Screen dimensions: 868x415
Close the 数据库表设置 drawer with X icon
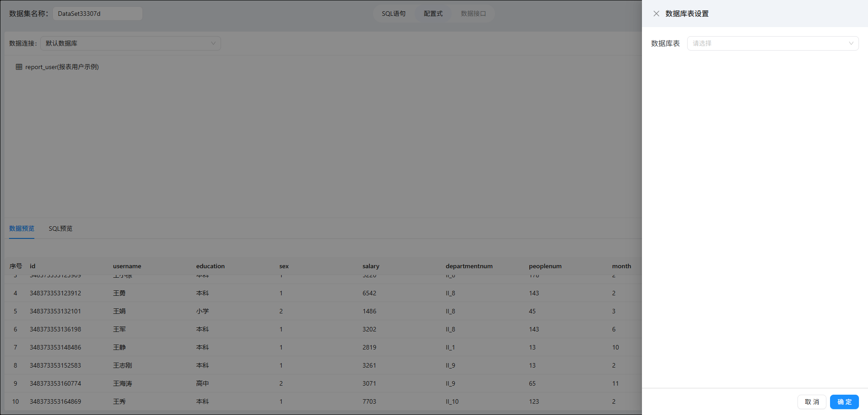coord(656,14)
